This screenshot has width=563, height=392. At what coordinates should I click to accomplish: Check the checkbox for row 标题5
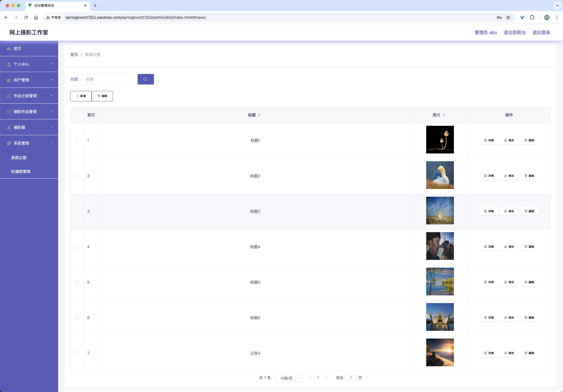77,282
